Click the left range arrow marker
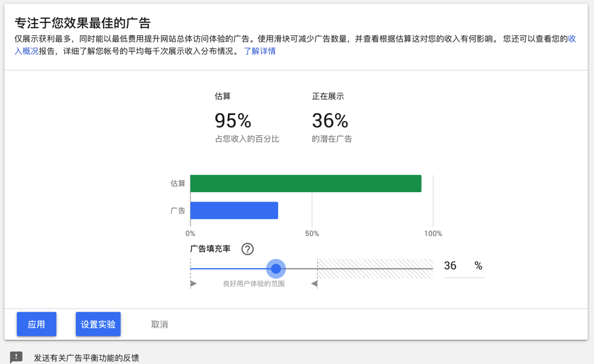This screenshot has height=364, width=594. tap(193, 284)
